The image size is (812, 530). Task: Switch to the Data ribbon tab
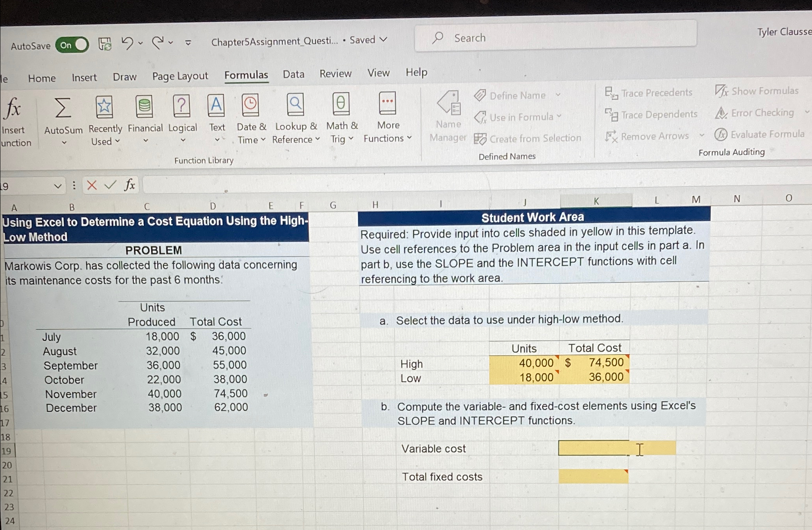tap(293, 74)
